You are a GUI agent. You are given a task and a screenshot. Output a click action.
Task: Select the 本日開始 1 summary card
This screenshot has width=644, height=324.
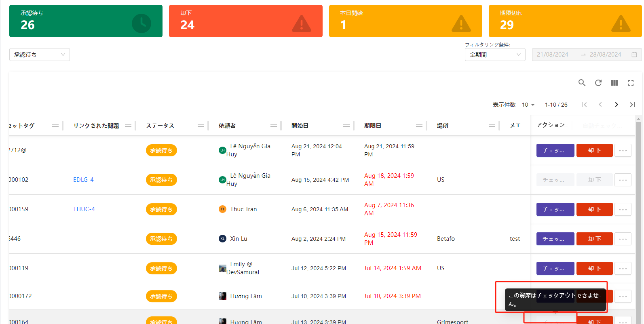pos(405,21)
